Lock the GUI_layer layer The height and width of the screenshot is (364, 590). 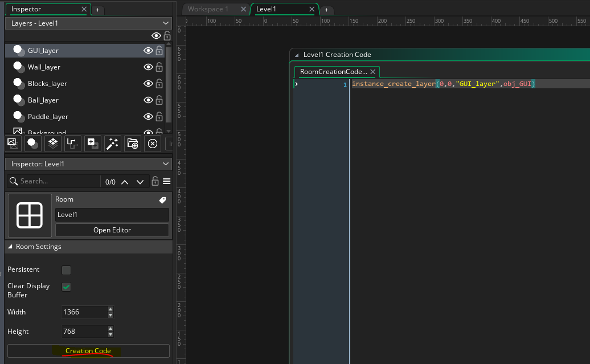159,50
